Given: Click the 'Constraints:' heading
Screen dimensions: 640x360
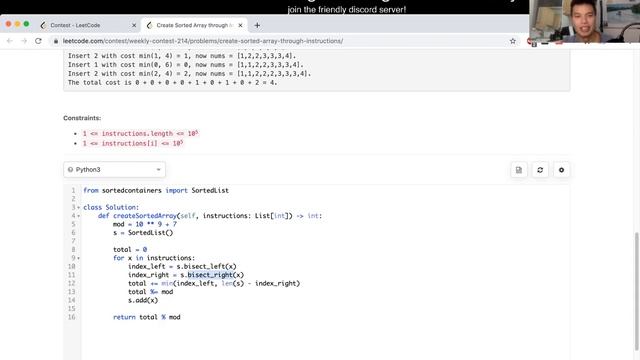Looking at the screenshot, I should 82,118.
